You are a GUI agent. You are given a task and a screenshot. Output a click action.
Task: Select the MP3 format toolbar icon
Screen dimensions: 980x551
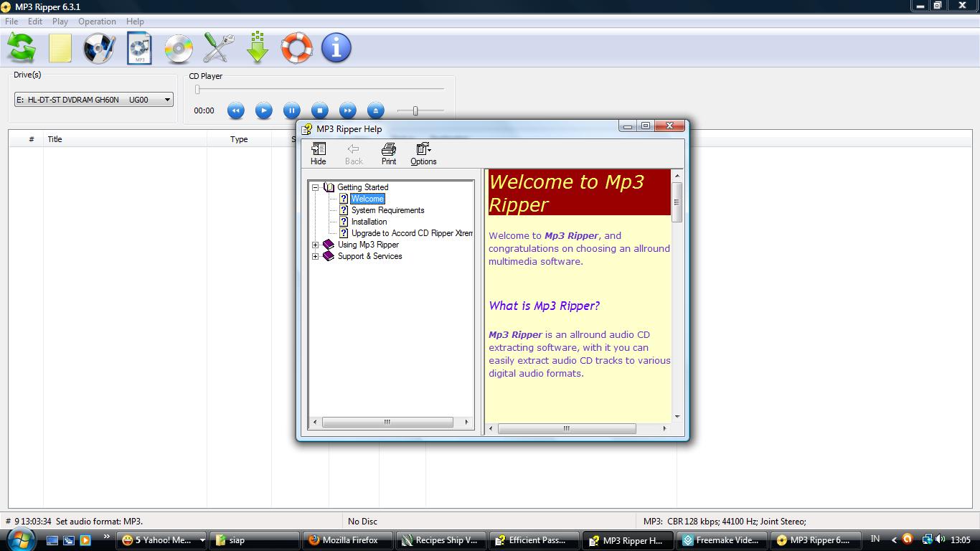pyautogui.click(x=139, y=47)
